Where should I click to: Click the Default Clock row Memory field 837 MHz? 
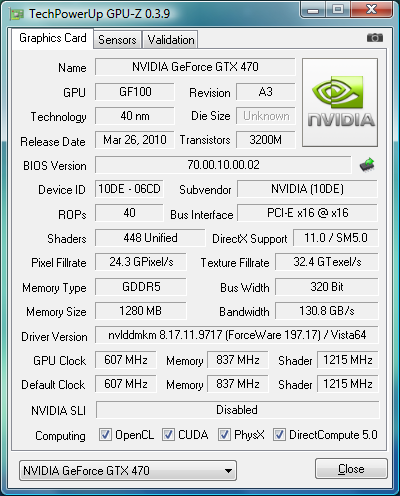(238, 384)
